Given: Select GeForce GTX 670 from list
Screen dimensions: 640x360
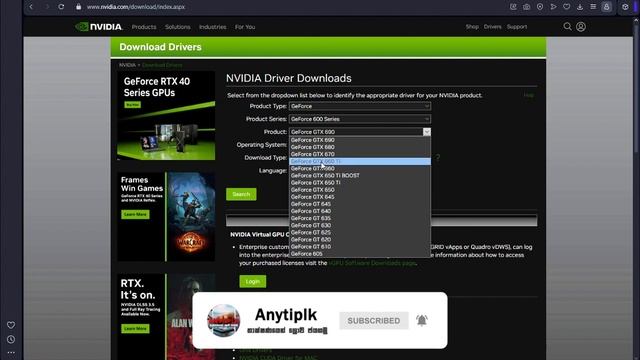Looking at the screenshot, I should [360, 154].
